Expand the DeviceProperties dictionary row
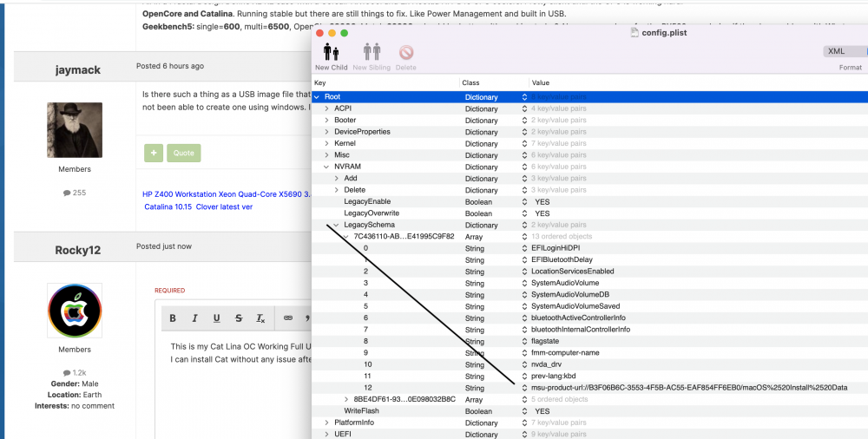Image resolution: width=868 pixels, height=439 pixels. (x=326, y=132)
